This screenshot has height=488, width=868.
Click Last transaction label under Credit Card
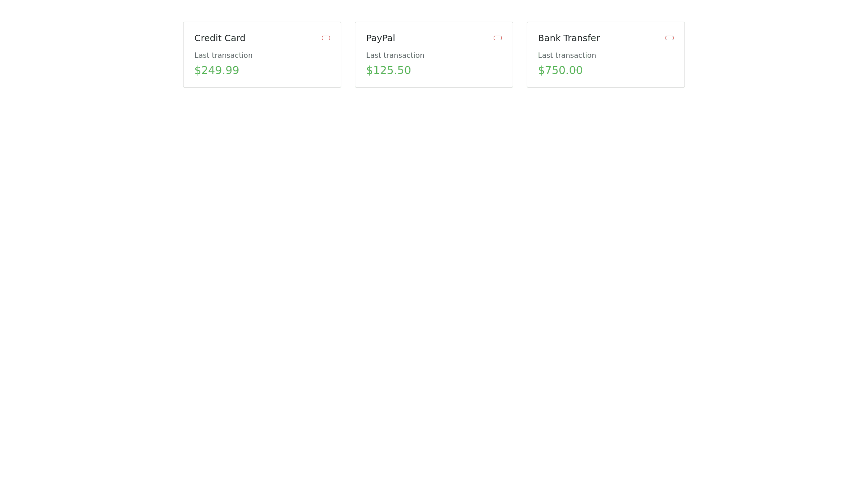pos(223,56)
